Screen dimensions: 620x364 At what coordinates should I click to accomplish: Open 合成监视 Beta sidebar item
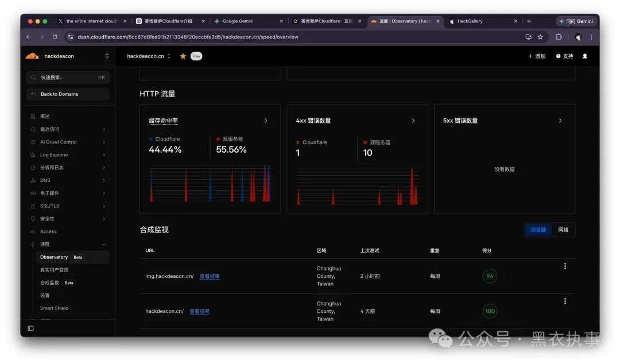click(x=57, y=282)
